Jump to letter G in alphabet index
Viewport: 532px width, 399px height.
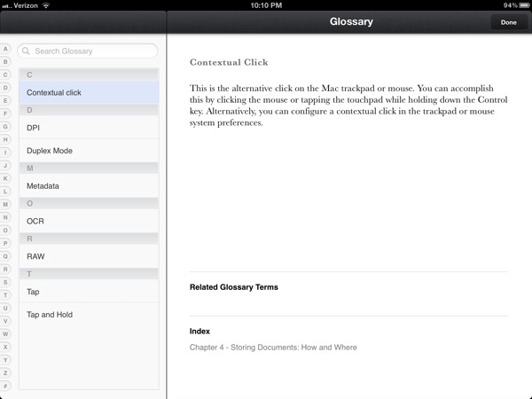tap(5, 127)
